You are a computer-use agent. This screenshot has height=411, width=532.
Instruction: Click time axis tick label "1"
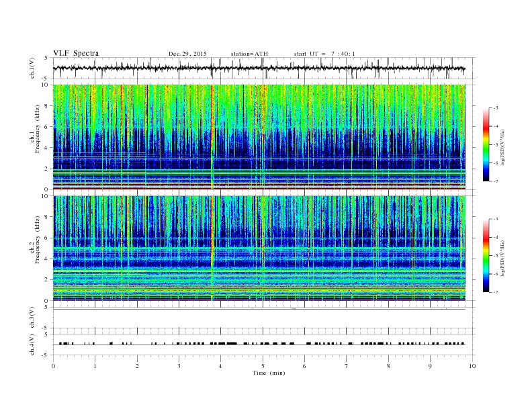[x=95, y=366]
